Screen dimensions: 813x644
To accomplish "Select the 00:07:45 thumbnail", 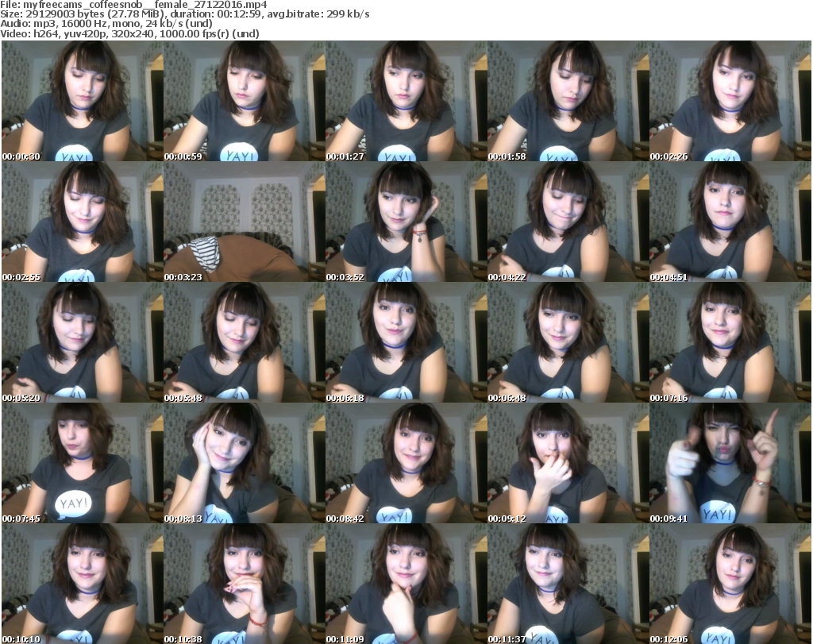I will [82, 464].
